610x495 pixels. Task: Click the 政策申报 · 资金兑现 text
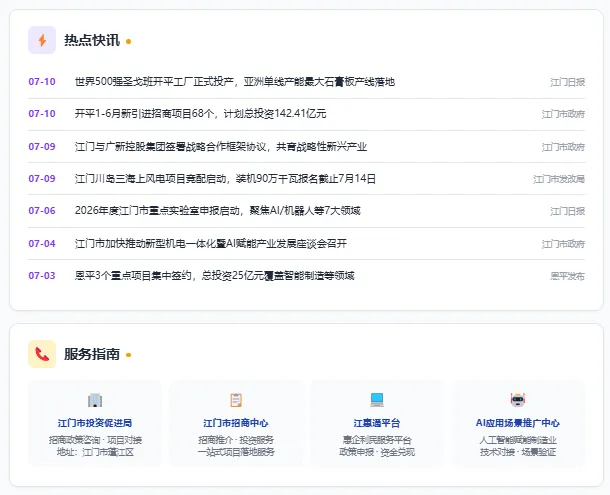(377, 452)
